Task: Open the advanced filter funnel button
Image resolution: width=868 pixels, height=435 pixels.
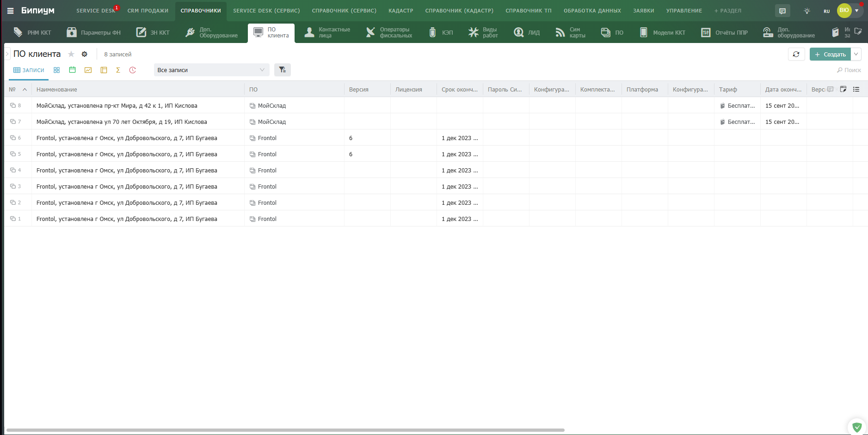Action: (x=283, y=70)
